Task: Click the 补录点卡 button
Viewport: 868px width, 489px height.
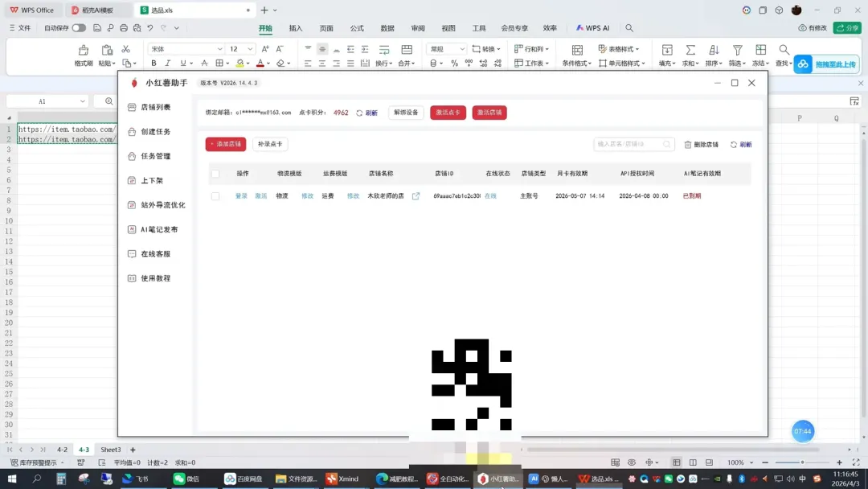Action: [x=270, y=144]
